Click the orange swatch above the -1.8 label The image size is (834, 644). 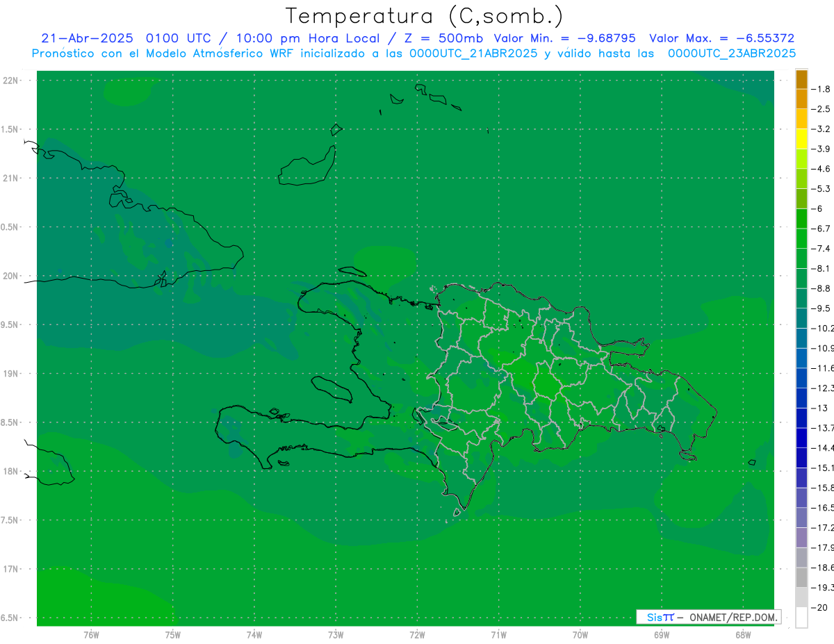(801, 79)
